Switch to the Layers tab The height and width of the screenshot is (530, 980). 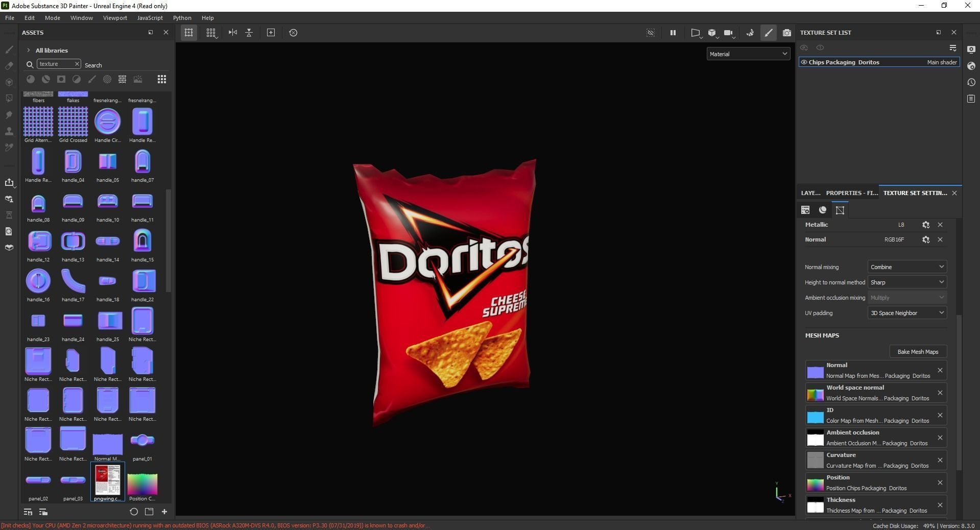click(x=810, y=193)
